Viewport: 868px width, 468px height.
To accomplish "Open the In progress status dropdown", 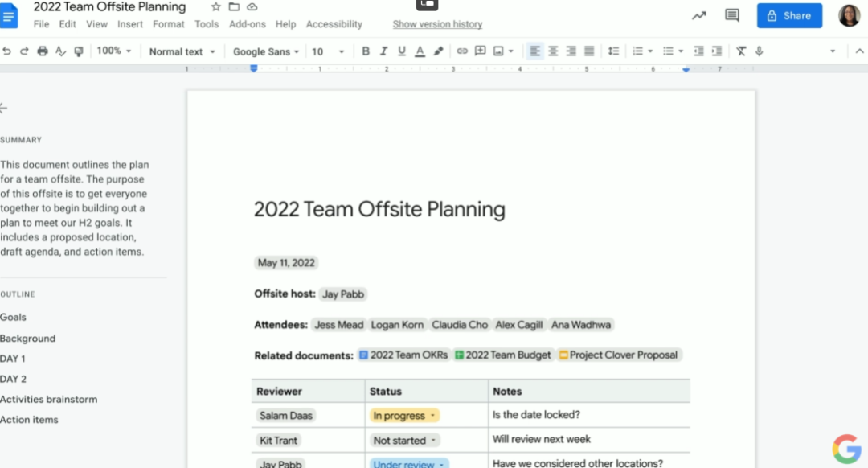I will pos(404,416).
